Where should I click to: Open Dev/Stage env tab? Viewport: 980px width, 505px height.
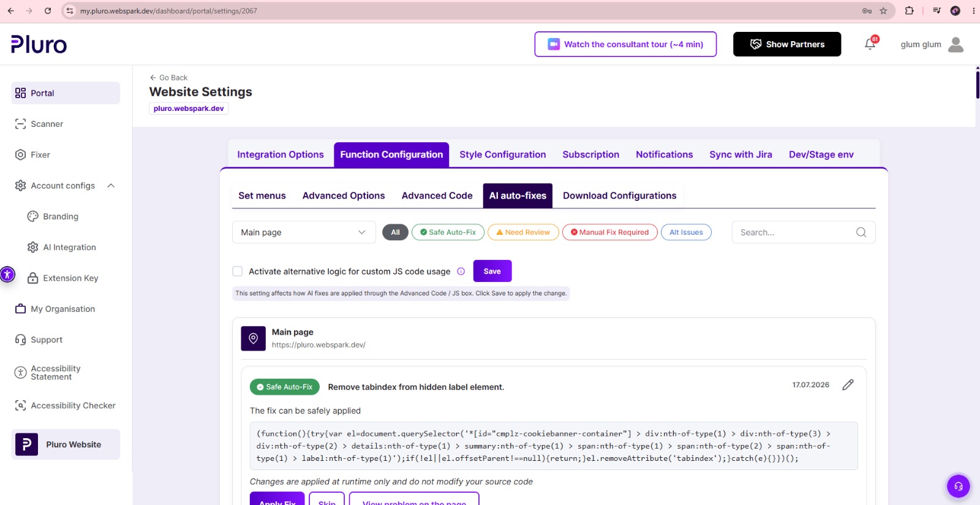coord(821,154)
